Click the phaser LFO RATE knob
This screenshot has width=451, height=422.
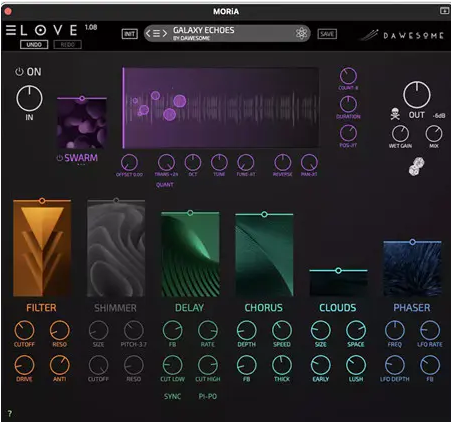(430, 331)
